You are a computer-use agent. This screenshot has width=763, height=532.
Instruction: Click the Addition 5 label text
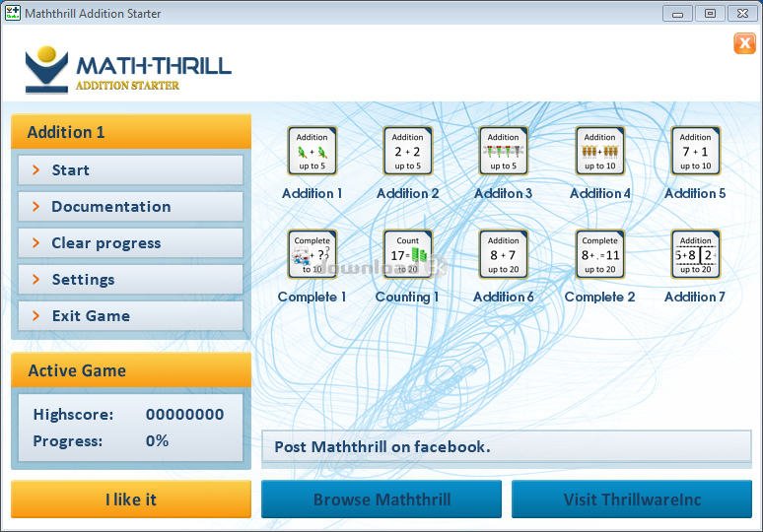[x=695, y=193]
